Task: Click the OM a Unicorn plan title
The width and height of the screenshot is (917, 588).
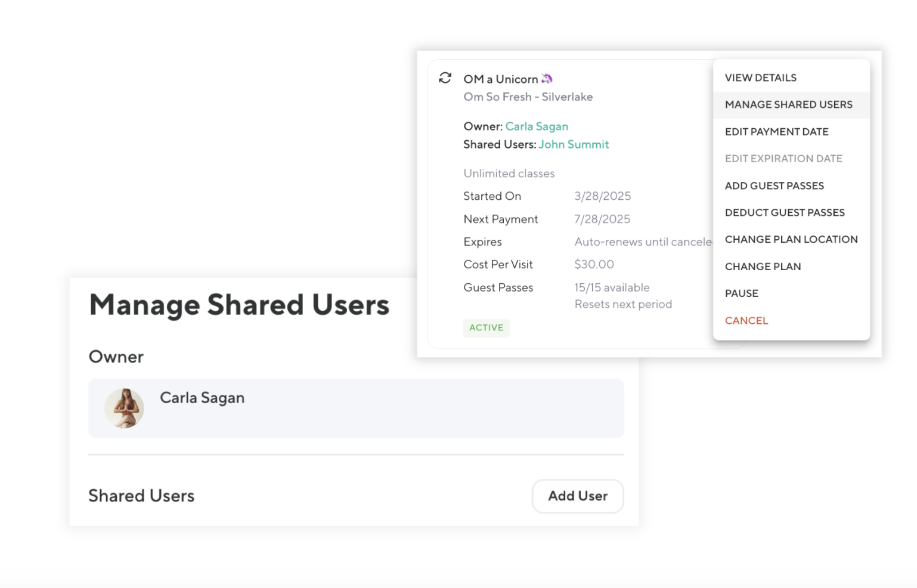Action: [500, 79]
